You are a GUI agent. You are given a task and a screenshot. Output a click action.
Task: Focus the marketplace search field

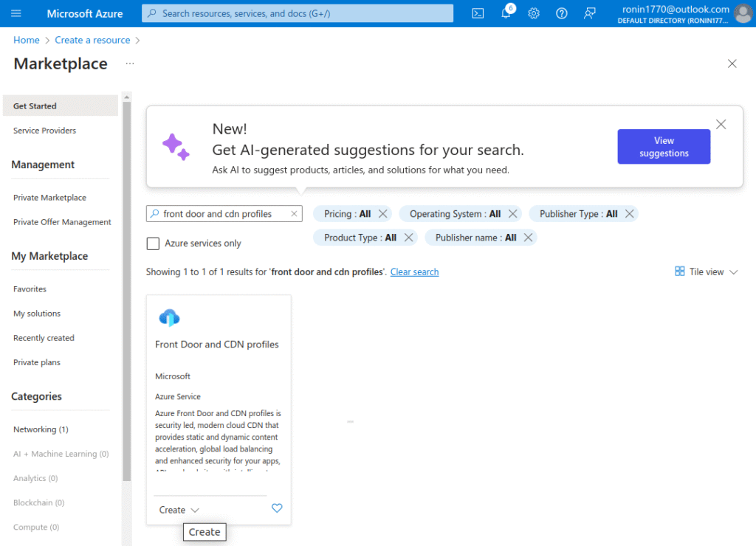pyautogui.click(x=224, y=214)
